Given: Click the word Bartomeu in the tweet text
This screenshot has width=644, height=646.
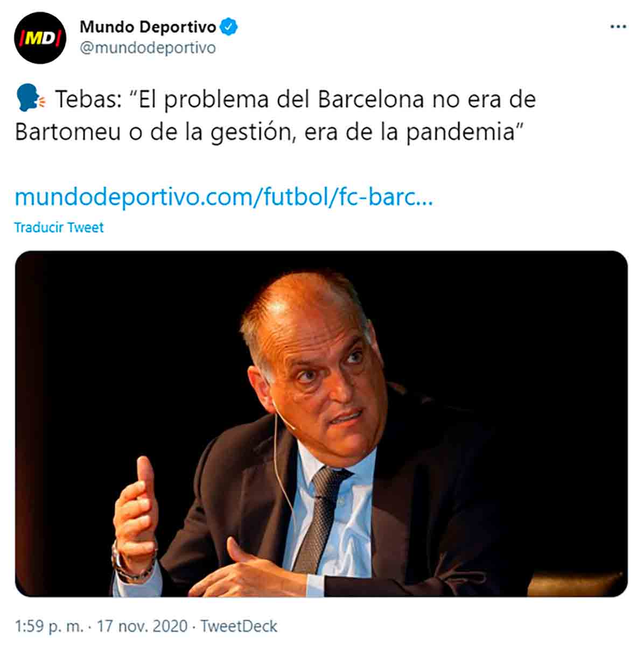Looking at the screenshot, I should click(x=68, y=132).
